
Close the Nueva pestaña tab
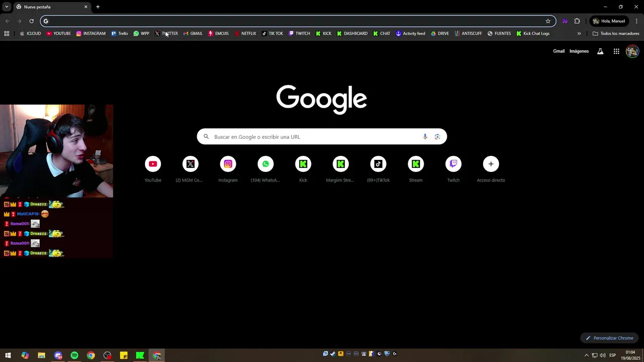coord(86,7)
